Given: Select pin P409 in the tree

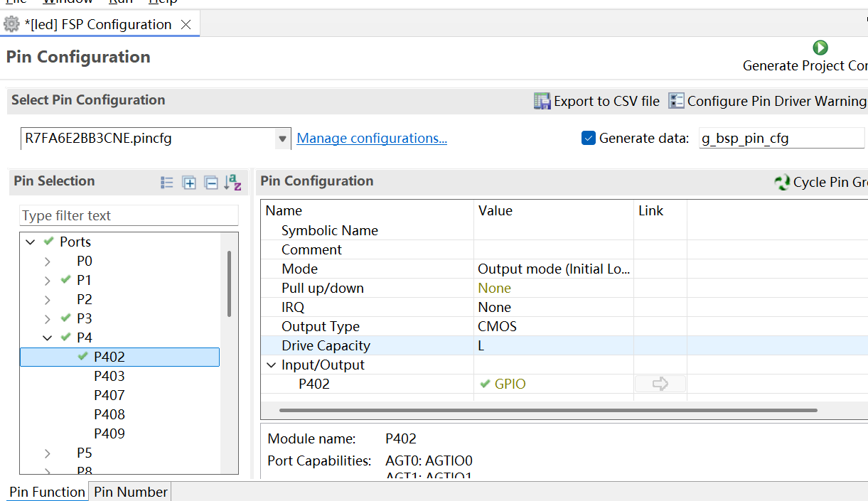Looking at the screenshot, I should pos(109,433).
